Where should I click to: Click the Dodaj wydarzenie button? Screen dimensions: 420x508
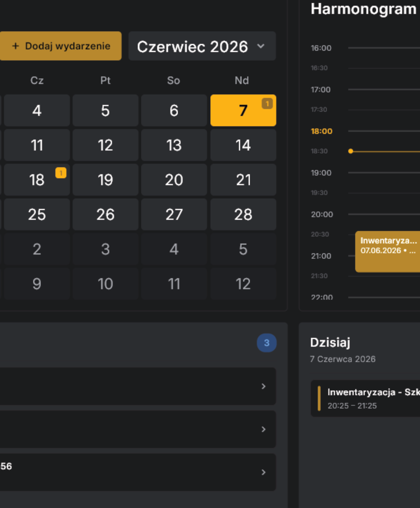[61, 46]
